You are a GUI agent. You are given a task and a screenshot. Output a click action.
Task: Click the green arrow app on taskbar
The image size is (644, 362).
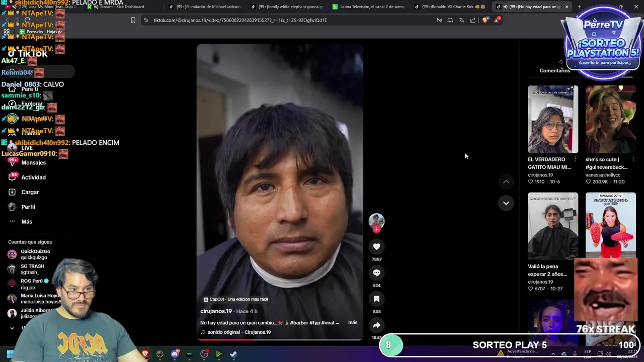[219, 354]
